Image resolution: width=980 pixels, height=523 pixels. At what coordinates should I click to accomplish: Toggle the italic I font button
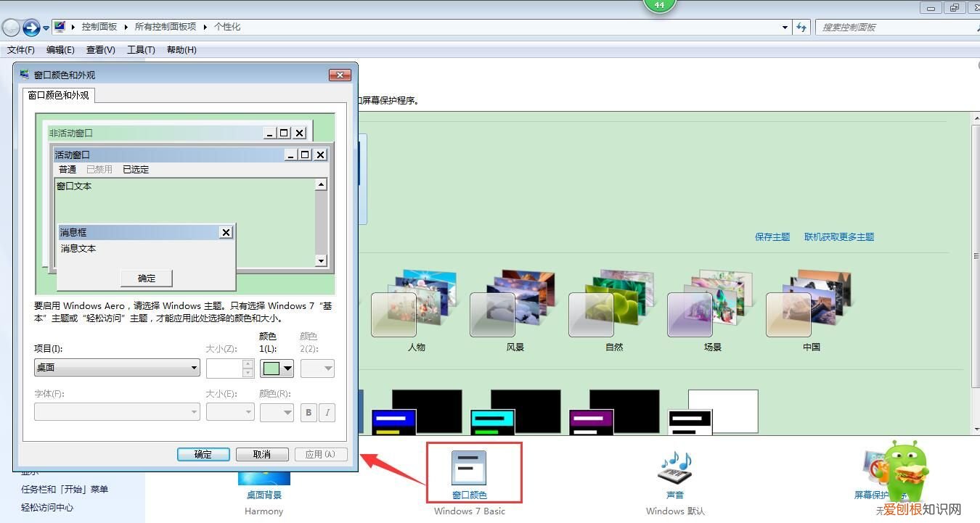pyautogui.click(x=327, y=412)
